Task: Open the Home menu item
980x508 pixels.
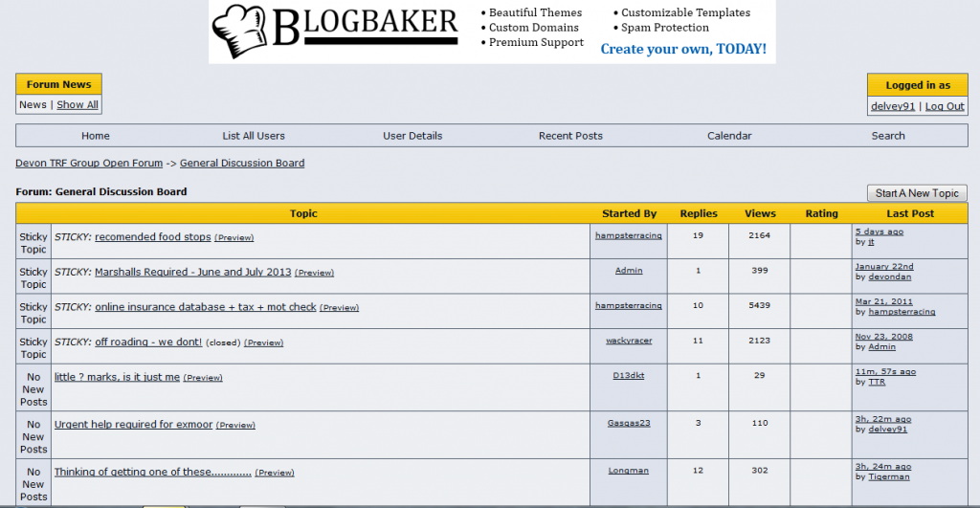Action: click(x=96, y=136)
